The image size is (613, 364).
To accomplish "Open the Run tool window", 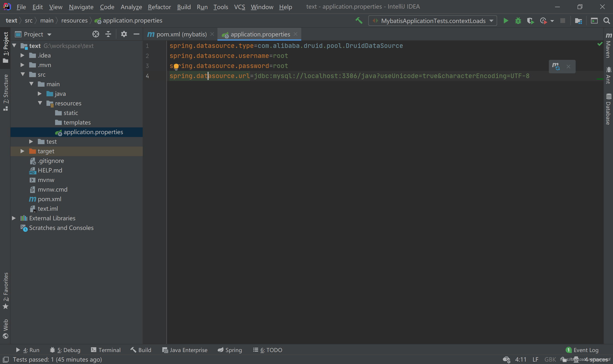I will tap(28, 350).
